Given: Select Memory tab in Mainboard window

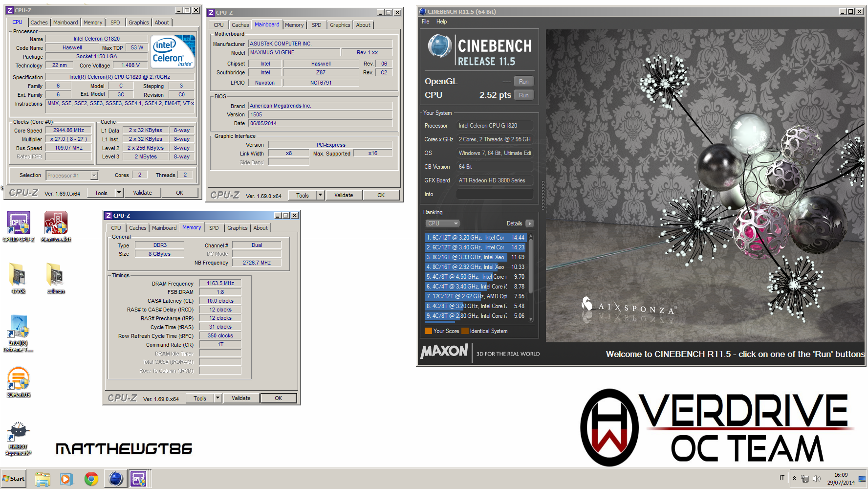Looking at the screenshot, I should click(x=294, y=25).
